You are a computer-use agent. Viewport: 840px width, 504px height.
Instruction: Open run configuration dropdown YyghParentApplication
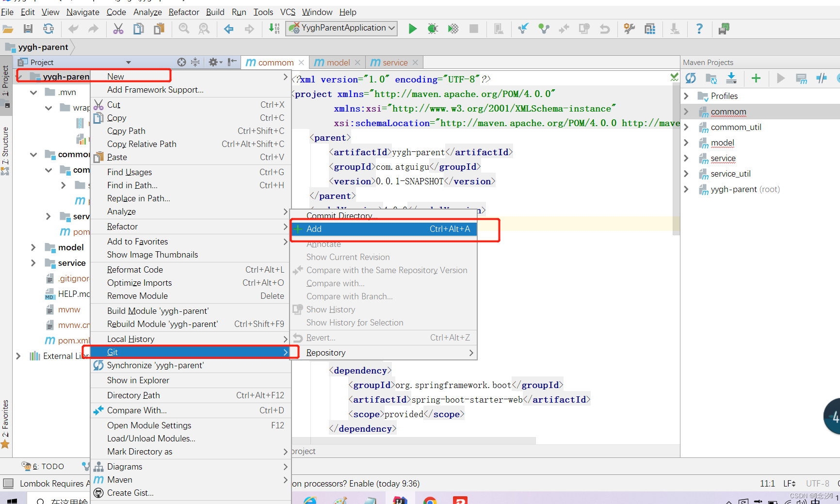pos(342,28)
